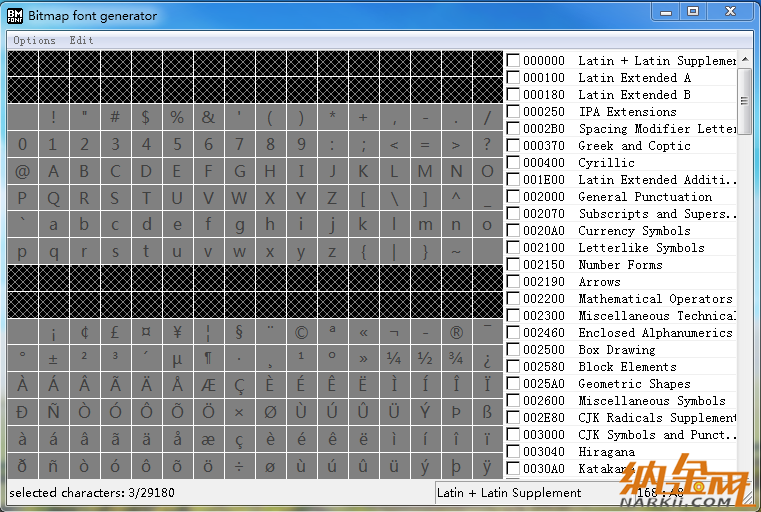Select the one-half ½ character cell
Viewport: 761px width, 512px height.
[425, 359]
